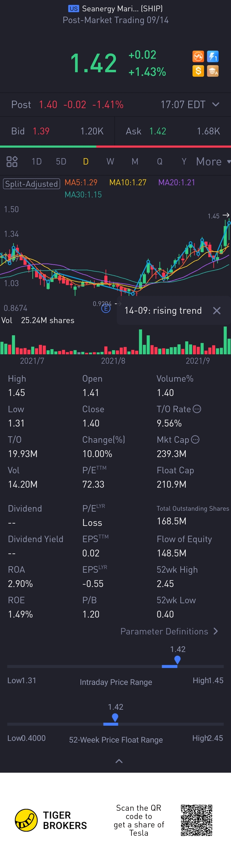Dismiss the rising trend notification
The width and height of the screenshot is (231, 868).
click(x=217, y=311)
